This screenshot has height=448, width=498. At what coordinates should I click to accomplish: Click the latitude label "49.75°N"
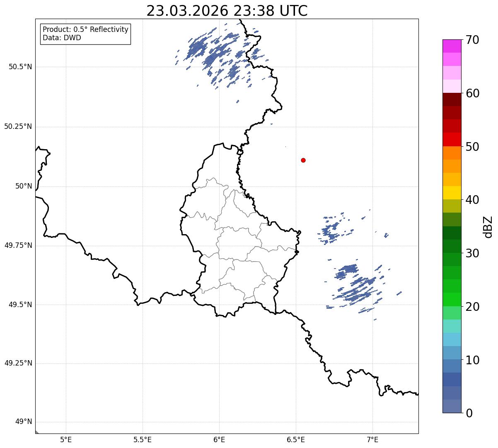pyautogui.click(x=18, y=245)
